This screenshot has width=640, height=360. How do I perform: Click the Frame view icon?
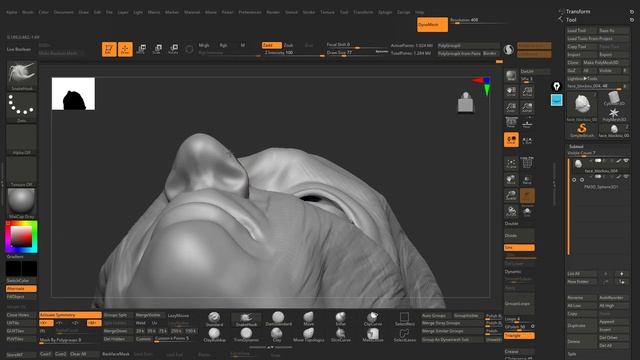pos(511,164)
